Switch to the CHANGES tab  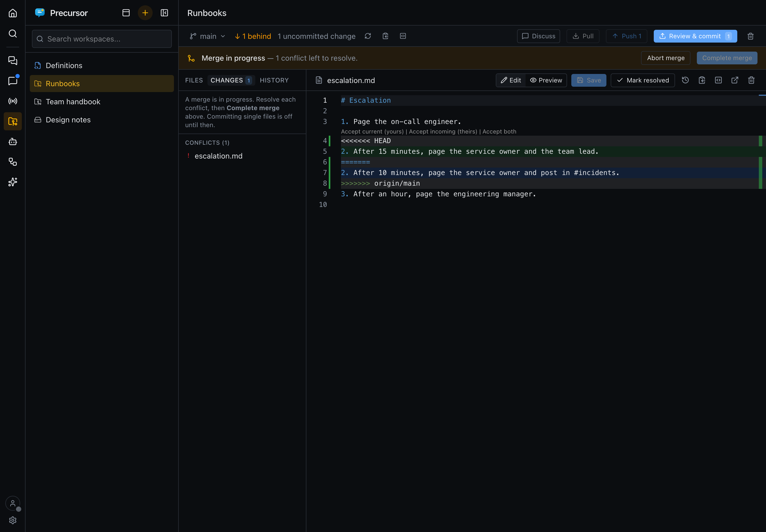click(231, 80)
